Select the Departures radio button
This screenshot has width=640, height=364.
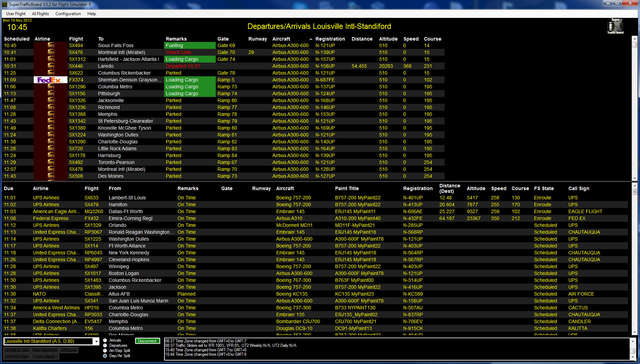click(x=105, y=346)
